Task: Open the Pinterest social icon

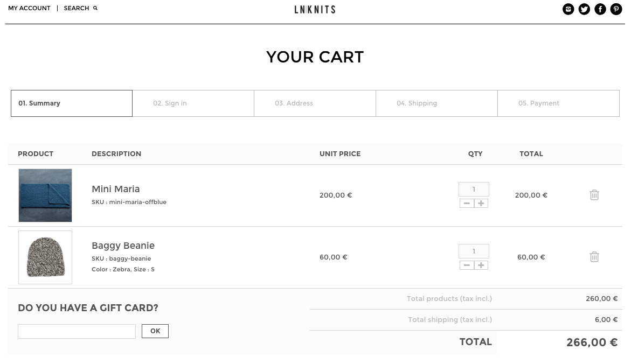Action: [616, 9]
